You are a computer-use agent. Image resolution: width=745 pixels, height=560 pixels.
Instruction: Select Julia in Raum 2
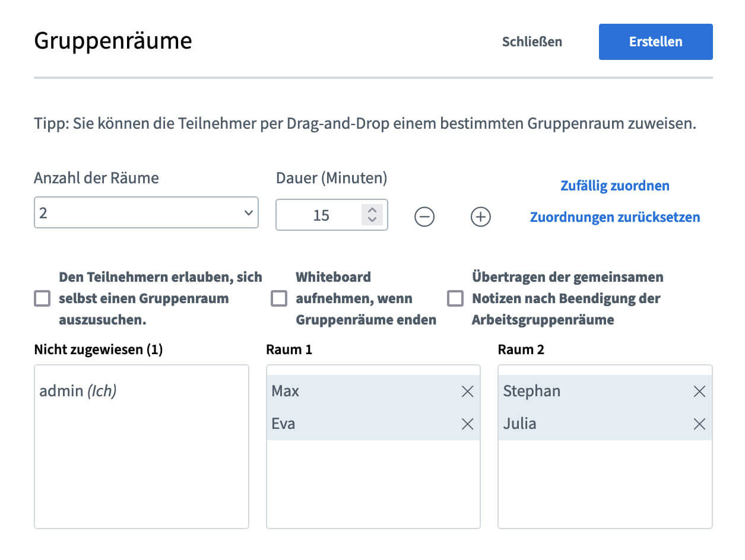click(605, 424)
